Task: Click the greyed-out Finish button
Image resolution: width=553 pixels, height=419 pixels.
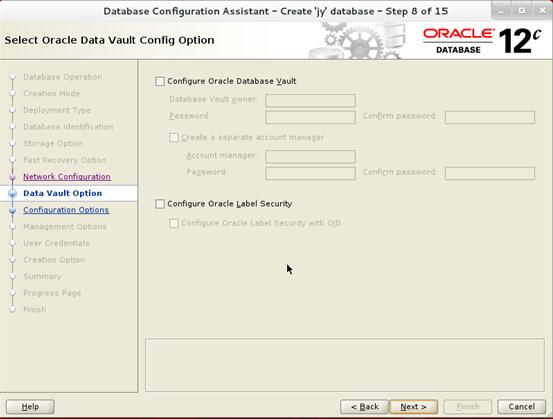Action: (468, 407)
